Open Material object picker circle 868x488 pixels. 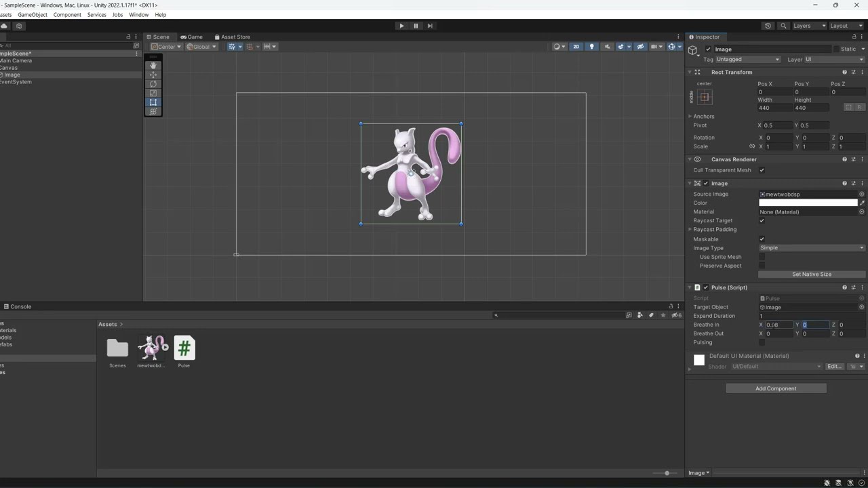tap(862, 211)
